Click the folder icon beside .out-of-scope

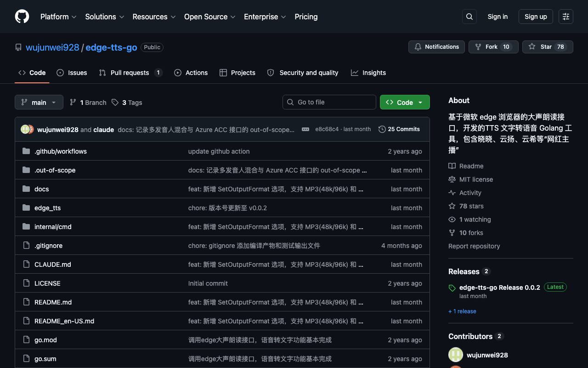26,170
